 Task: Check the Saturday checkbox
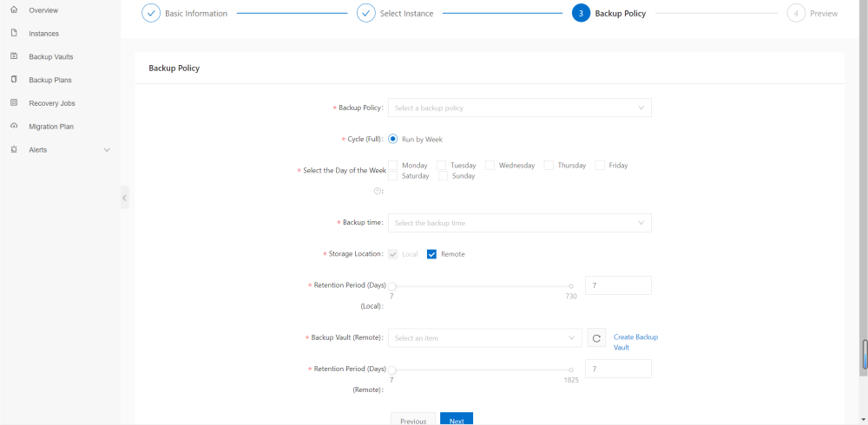pos(393,176)
